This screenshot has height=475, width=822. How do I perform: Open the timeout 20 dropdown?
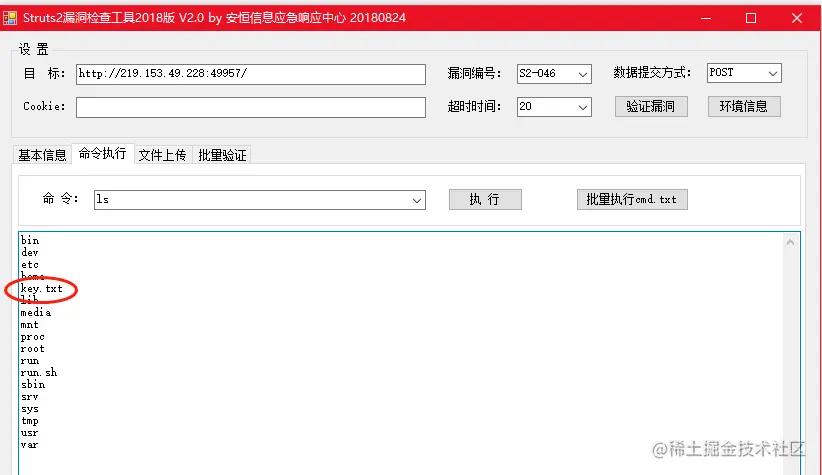(554, 107)
